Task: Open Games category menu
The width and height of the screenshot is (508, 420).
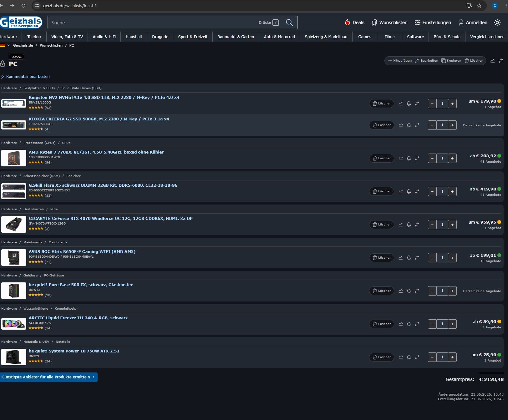Action: point(365,37)
